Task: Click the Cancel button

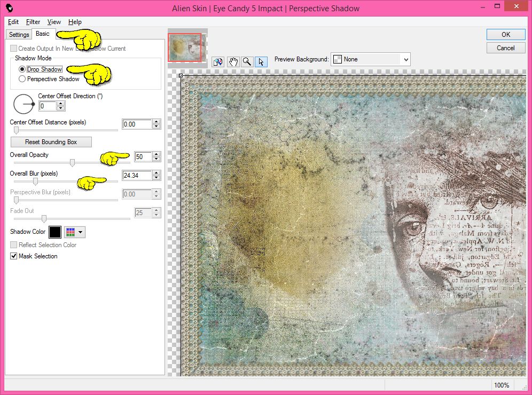Action: point(506,48)
